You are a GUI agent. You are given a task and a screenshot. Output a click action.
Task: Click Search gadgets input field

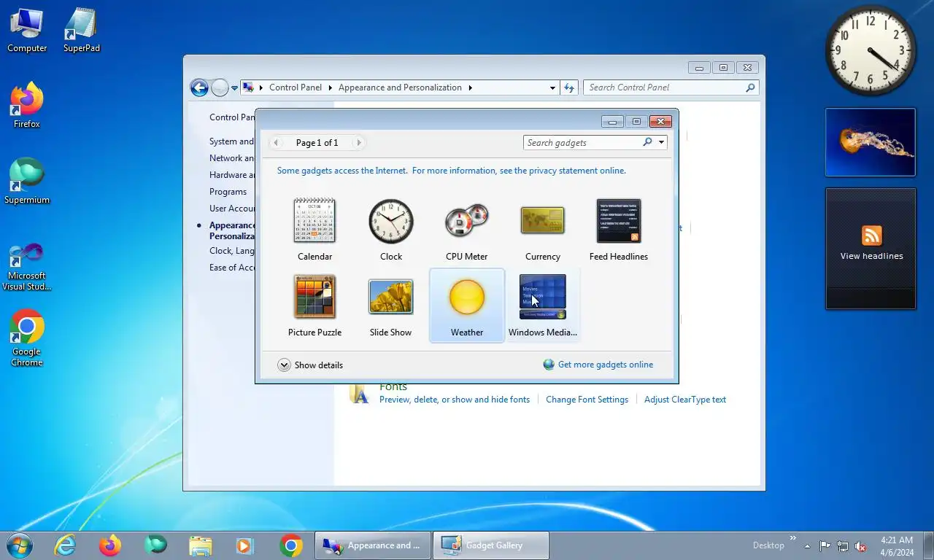pos(583,142)
